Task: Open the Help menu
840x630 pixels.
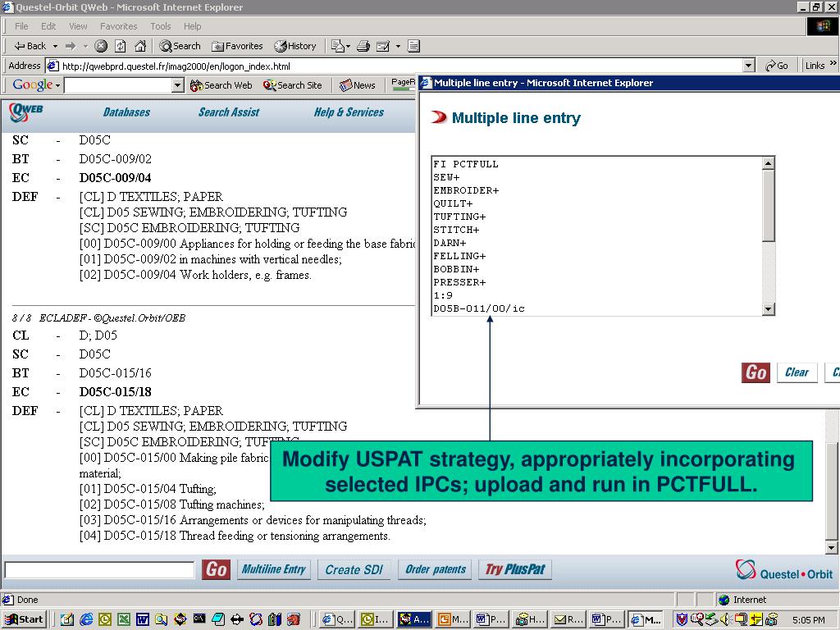Action: pos(192,26)
